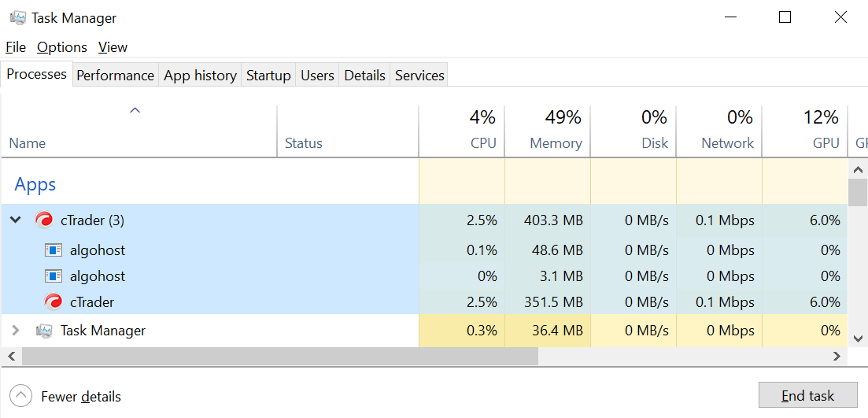
Task: Click the first algohost process icon
Action: click(x=54, y=250)
